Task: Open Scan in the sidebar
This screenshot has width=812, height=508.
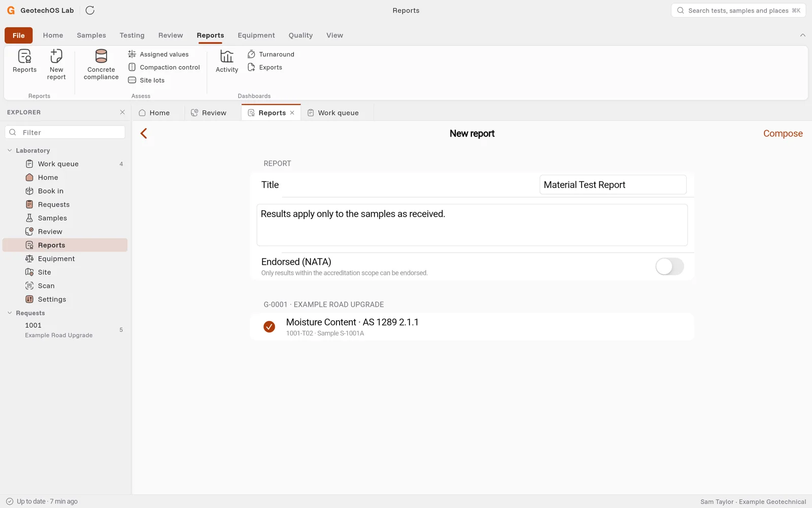Action: coord(65,286)
